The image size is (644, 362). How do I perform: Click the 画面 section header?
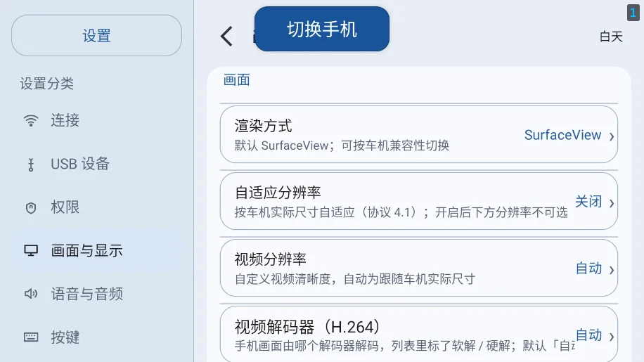[x=236, y=80]
